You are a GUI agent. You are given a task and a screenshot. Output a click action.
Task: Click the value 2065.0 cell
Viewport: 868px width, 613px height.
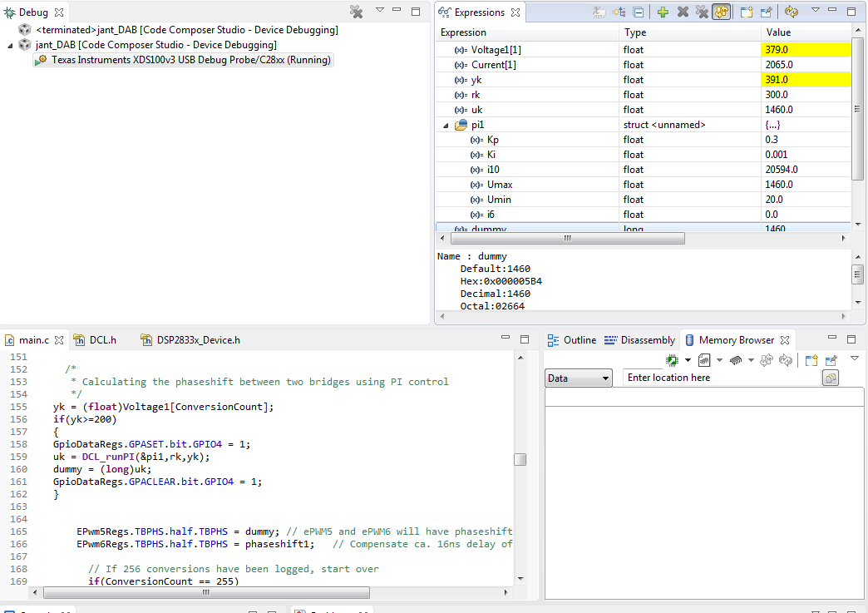(x=806, y=65)
